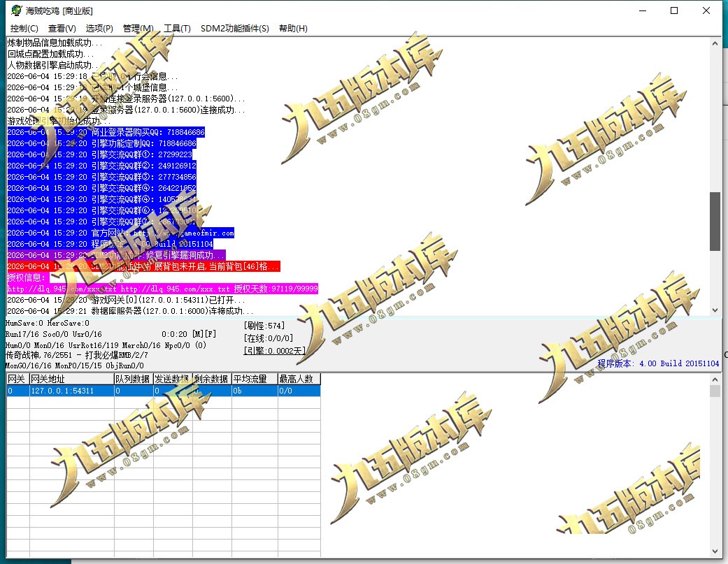Image resolution: width=728 pixels, height=564 pixels.
Task: Click log line 商业登录器购买QQ: 718846686
Action: coord(106,132)
